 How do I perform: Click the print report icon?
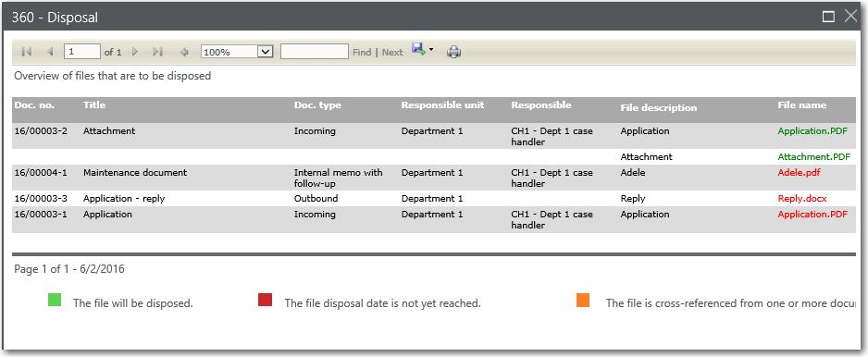pos(454,52)
